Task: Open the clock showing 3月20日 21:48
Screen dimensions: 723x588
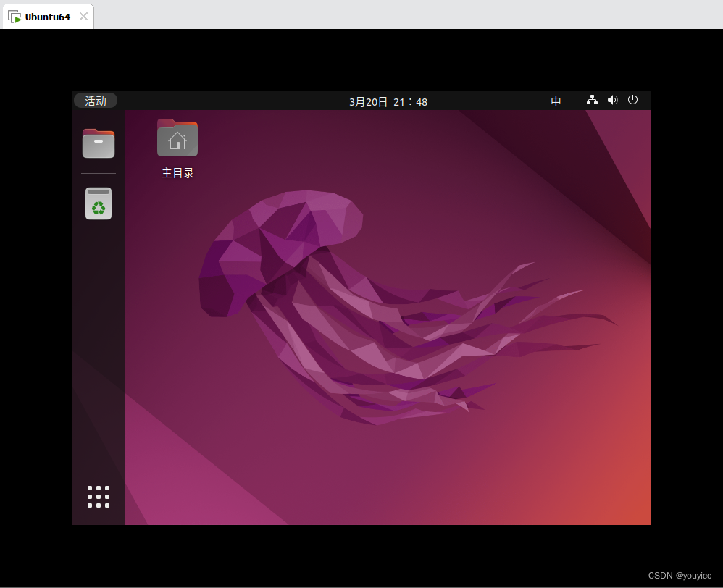Action: [x=388, y=102]
